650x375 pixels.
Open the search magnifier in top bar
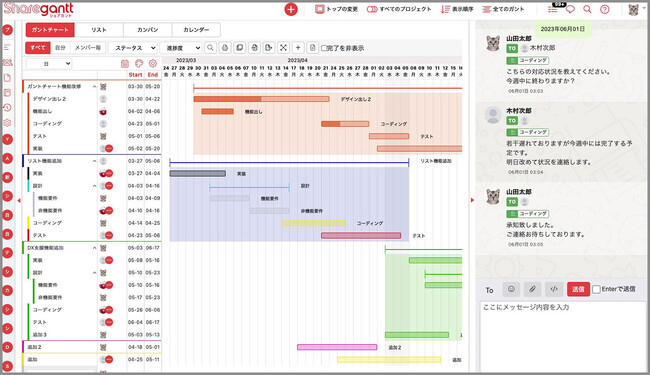587,9
